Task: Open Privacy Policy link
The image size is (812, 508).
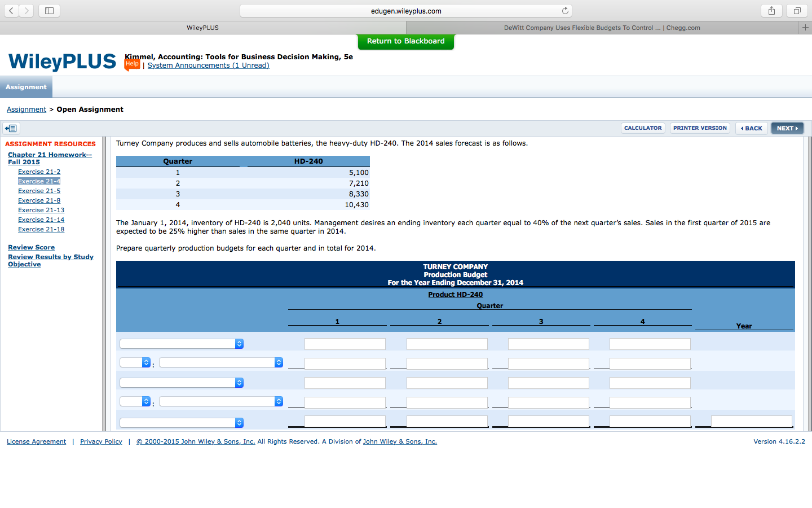Action: click(x=101, y=441)
